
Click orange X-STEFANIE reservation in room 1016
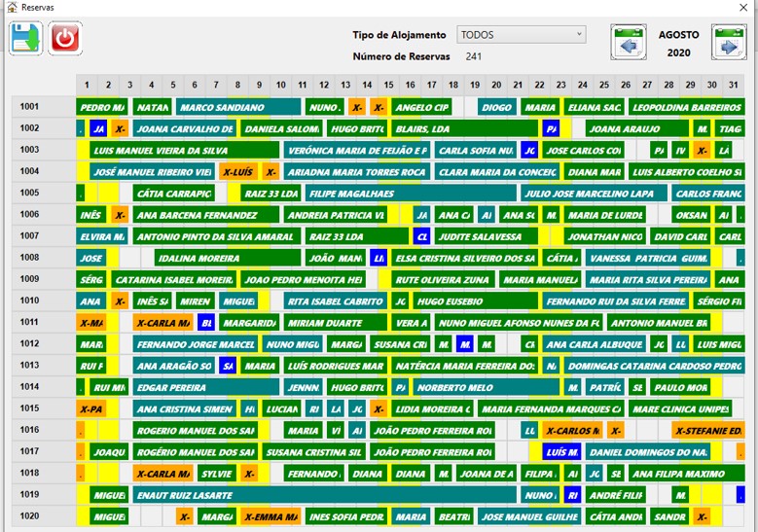[707, 431]
